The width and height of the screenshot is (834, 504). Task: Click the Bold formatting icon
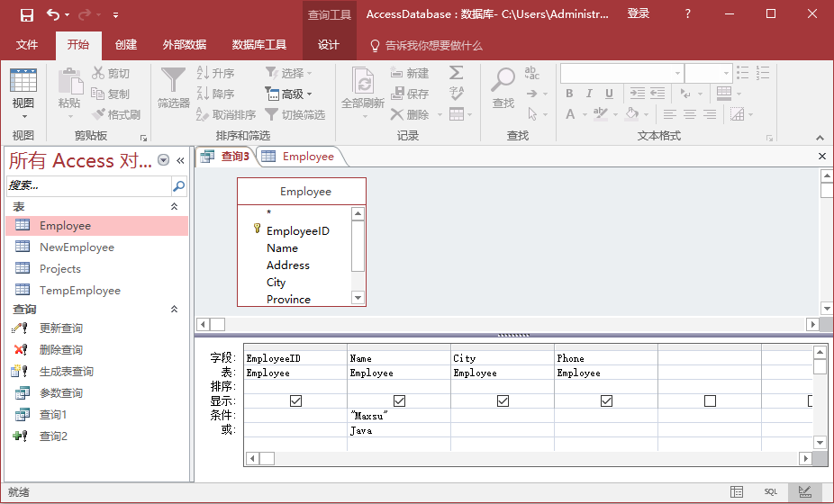tap(569, 94)
